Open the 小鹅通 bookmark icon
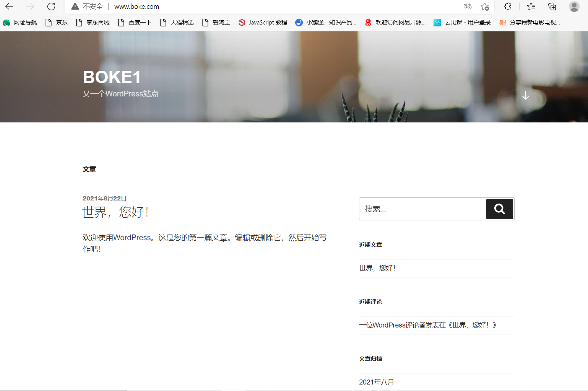This screenshot has width=588, height=391. (x=299, y=22)
